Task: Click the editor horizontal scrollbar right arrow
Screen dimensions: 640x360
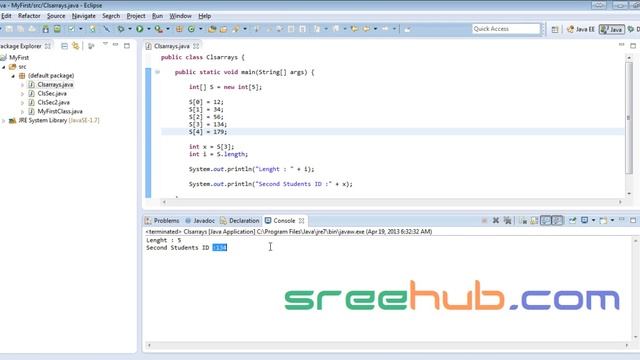Action: click(620, 202)
